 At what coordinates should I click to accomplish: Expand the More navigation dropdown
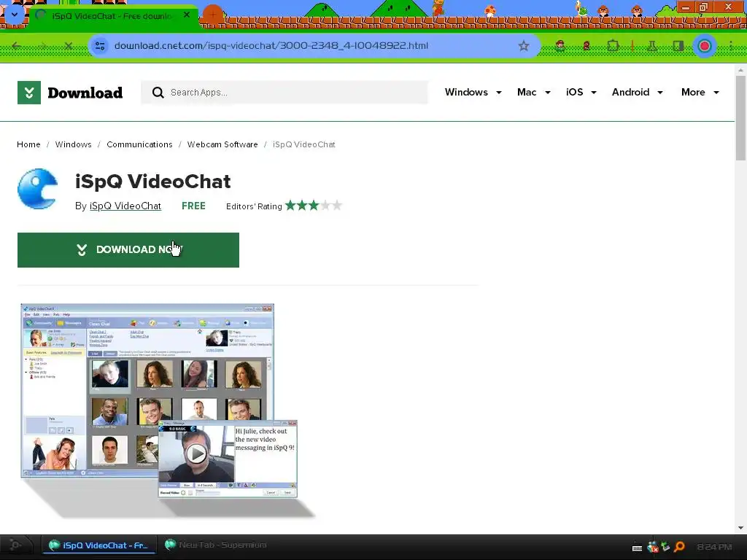(700, 93)
